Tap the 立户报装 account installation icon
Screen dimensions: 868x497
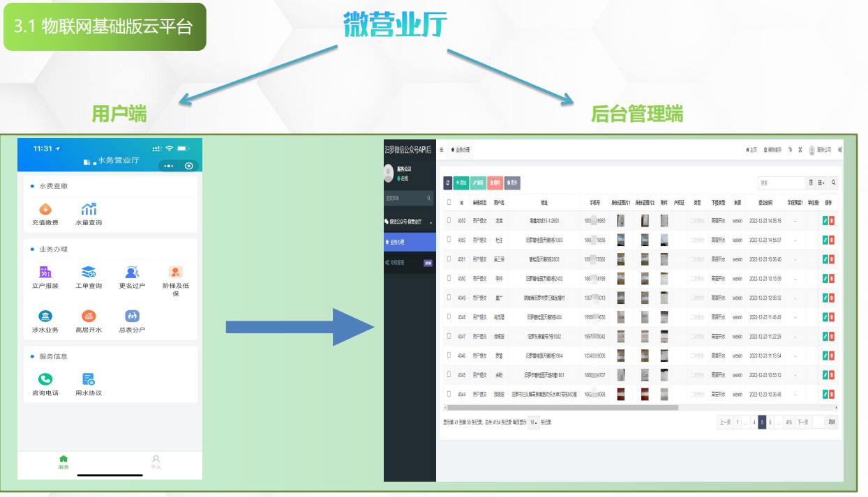click(x=45, y=272)
